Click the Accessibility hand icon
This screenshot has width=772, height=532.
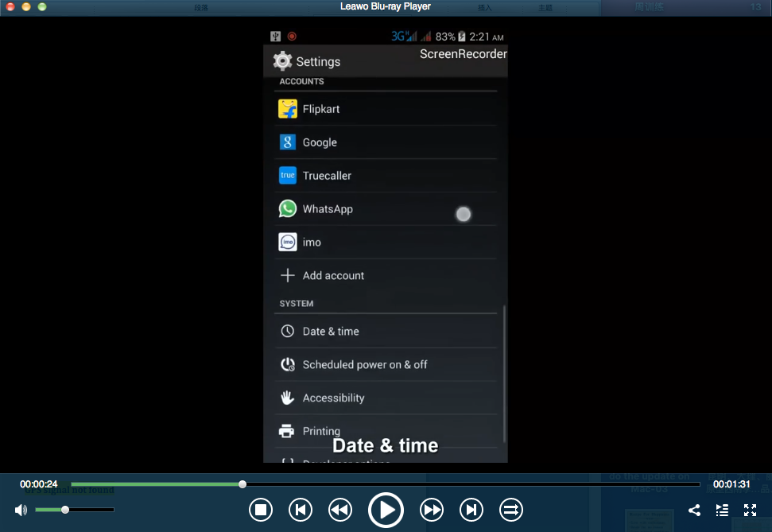coord(288,398)
